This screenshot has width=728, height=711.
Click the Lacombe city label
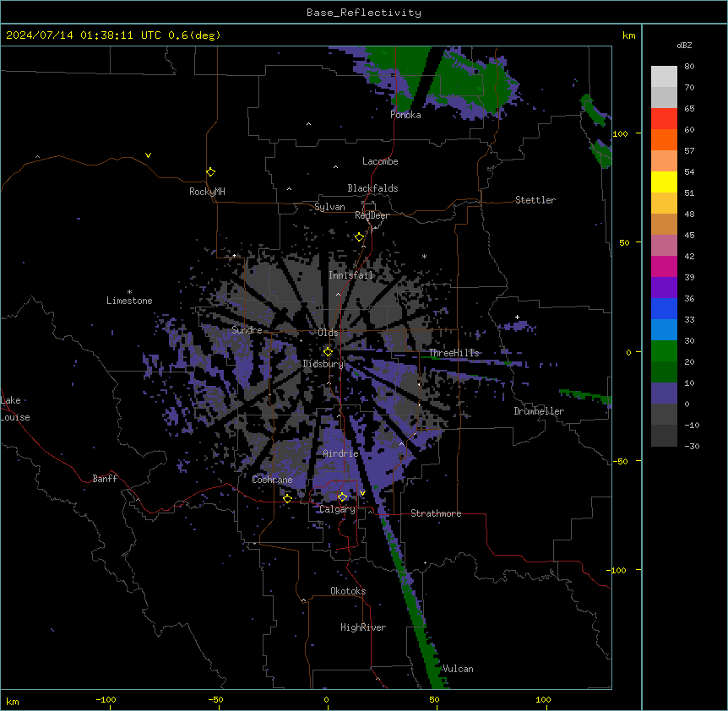pos(380,161)
